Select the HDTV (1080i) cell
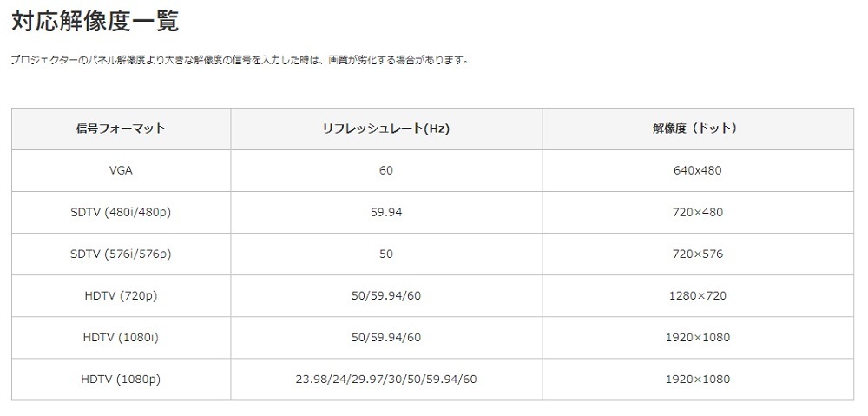Viewport: 868px width, 416px height. (x=121, y=337)
